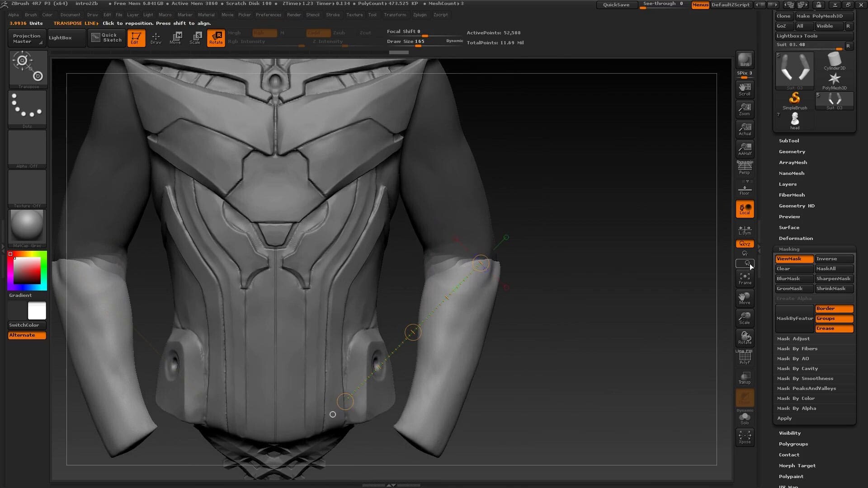Viewport: 868px width, 488px height.
Task: Toggle Local symmetry button
Action: pyautogui.click(x=745, y=209)
